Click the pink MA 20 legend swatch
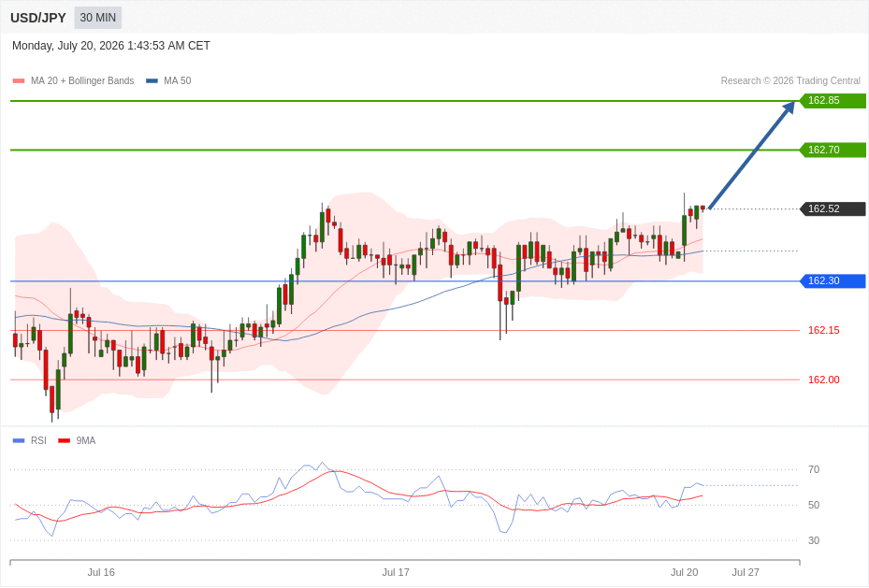The image size is (869, 588). coord(19,80)
